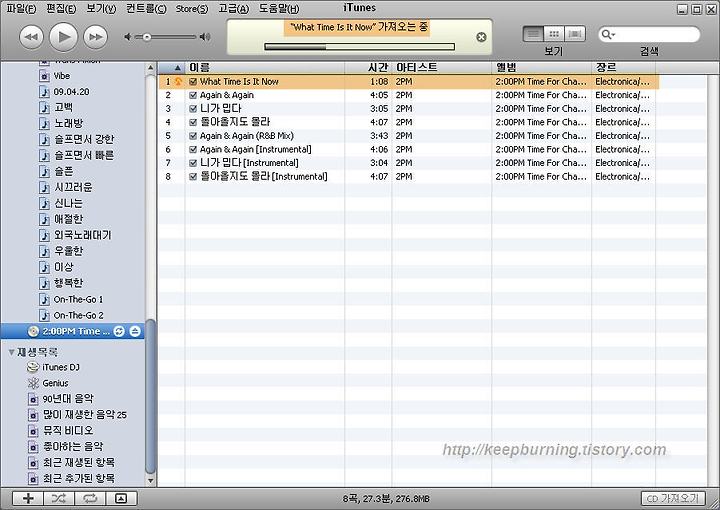The width and height of the screenshot is (720, 510).
Task: Open the 90년대 음악 smart playlist
Action: pos(61,399)
